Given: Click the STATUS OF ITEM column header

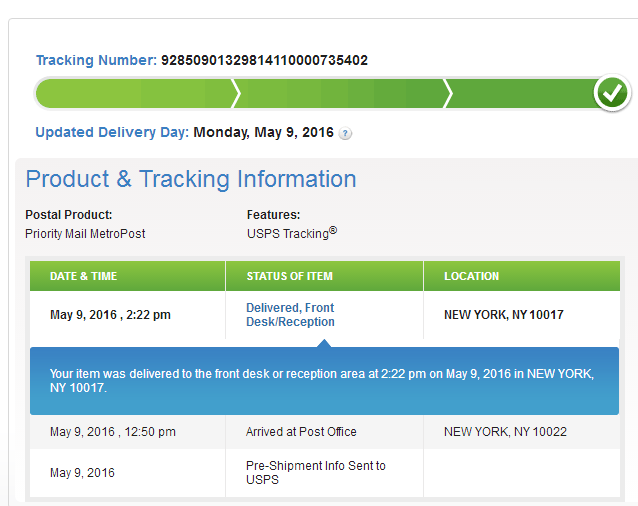Looking at the screenshot, I should pyautogui.click(x=289, y=276).
